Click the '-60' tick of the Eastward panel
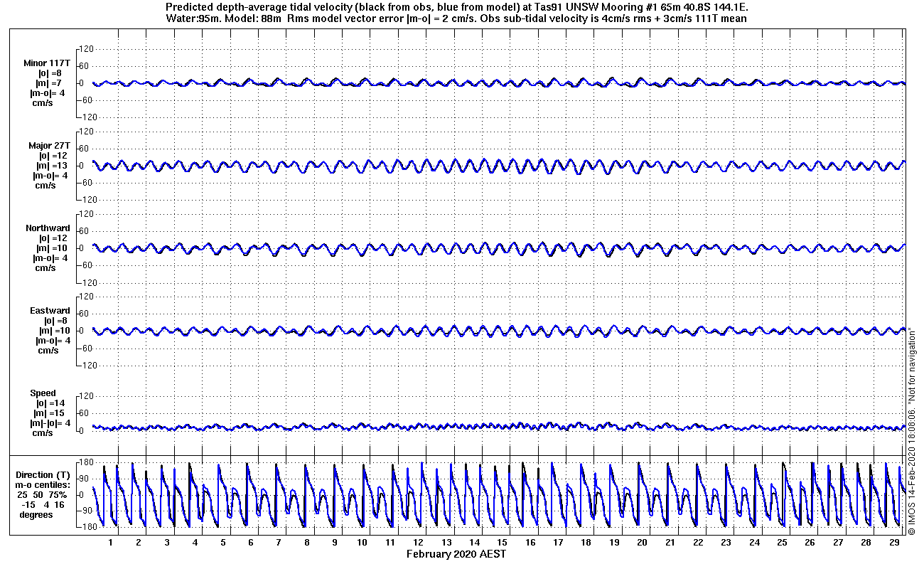Image resolution: width=924 pixels, height=569 pixels. pos(86,348)
